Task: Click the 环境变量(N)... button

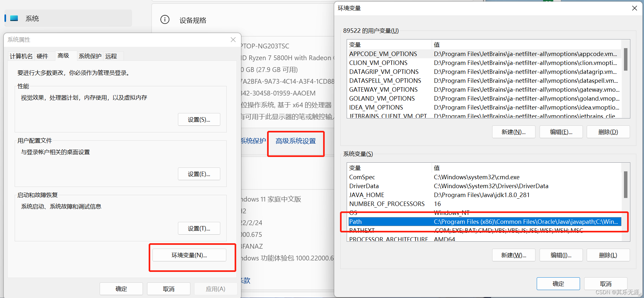Action: pyautogui.click(x=189, y=255)
